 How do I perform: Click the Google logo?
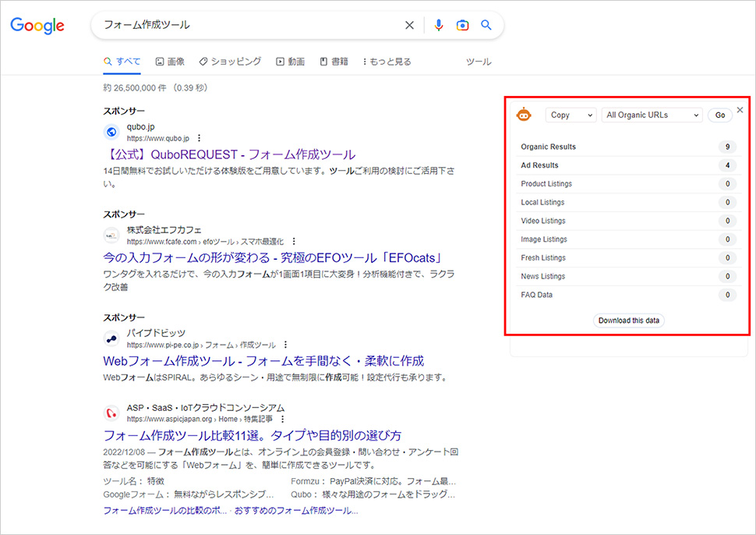point(37,26)
